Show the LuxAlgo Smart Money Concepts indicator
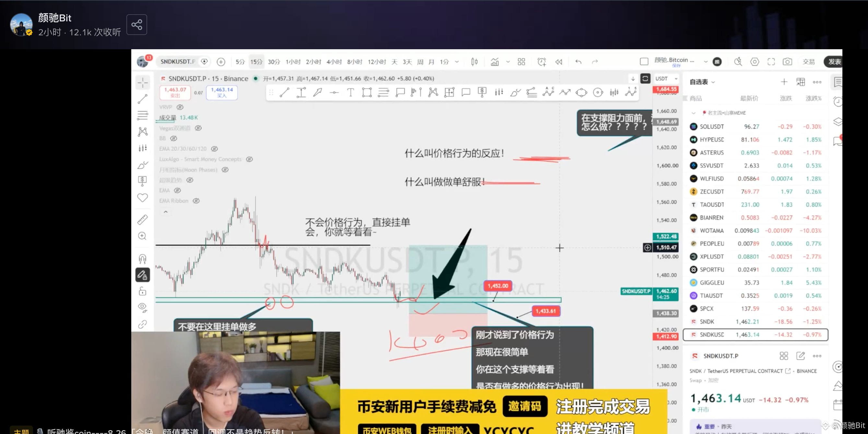 (x=249, y=159)
